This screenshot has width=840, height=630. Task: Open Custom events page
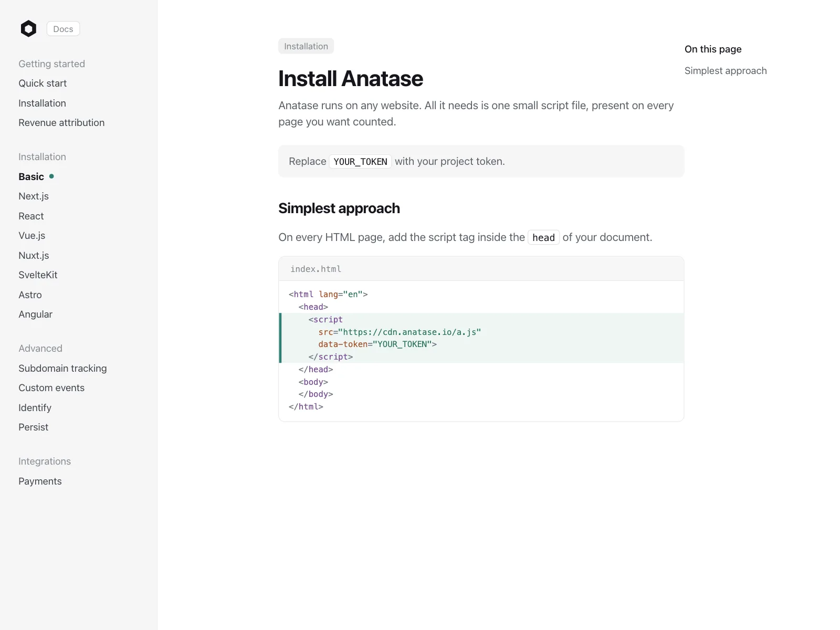(51, 388)
